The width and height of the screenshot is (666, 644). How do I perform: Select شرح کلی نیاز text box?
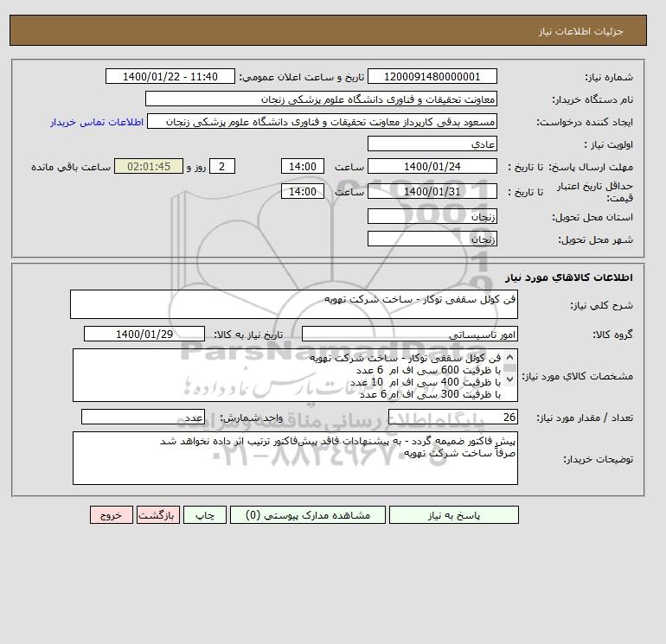[294, 304]
